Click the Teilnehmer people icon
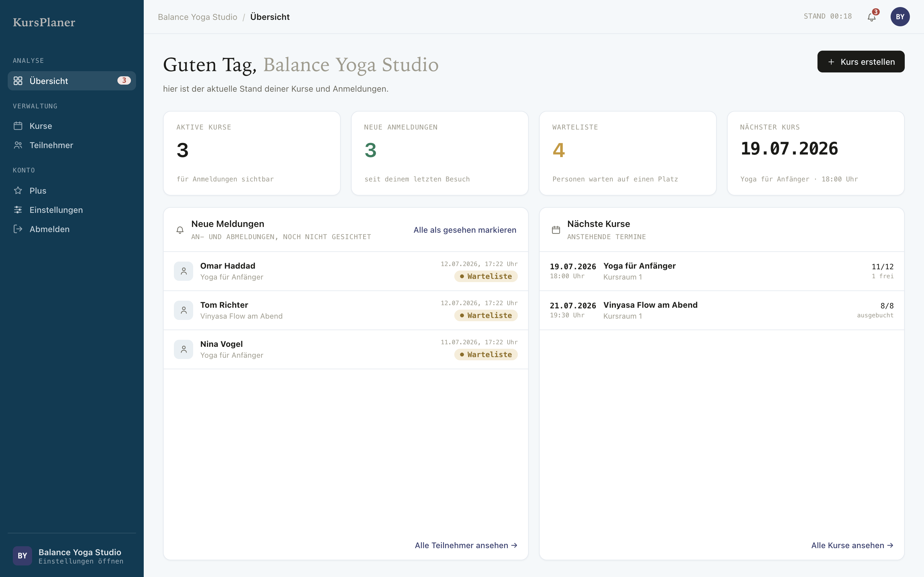The width and height of the screenshot is (924, 577). coord(18,145)
